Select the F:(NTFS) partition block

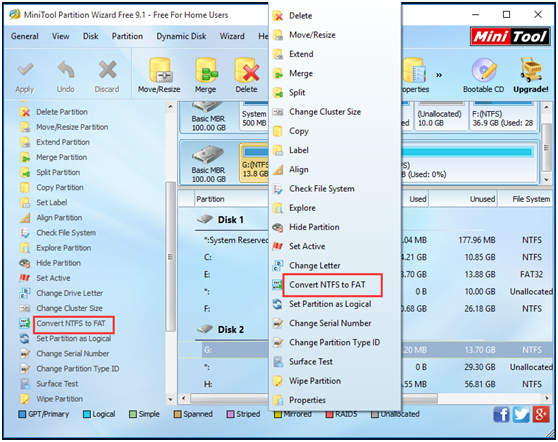(x=503, y=116)
